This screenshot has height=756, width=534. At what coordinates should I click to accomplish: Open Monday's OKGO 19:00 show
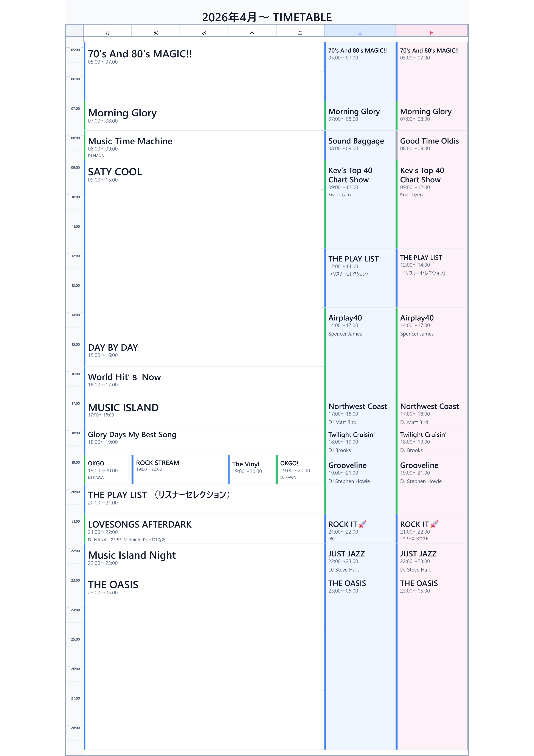point(108,469)
